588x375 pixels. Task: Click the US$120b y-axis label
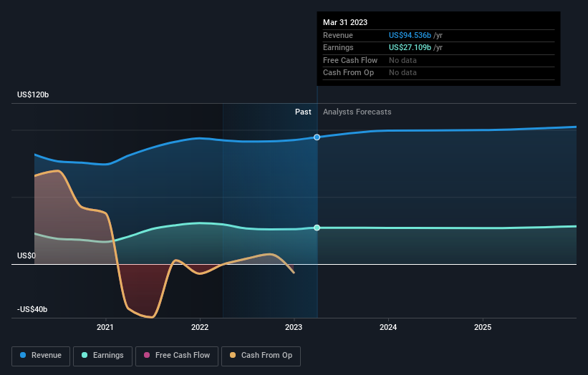click(x=33, y=94)
